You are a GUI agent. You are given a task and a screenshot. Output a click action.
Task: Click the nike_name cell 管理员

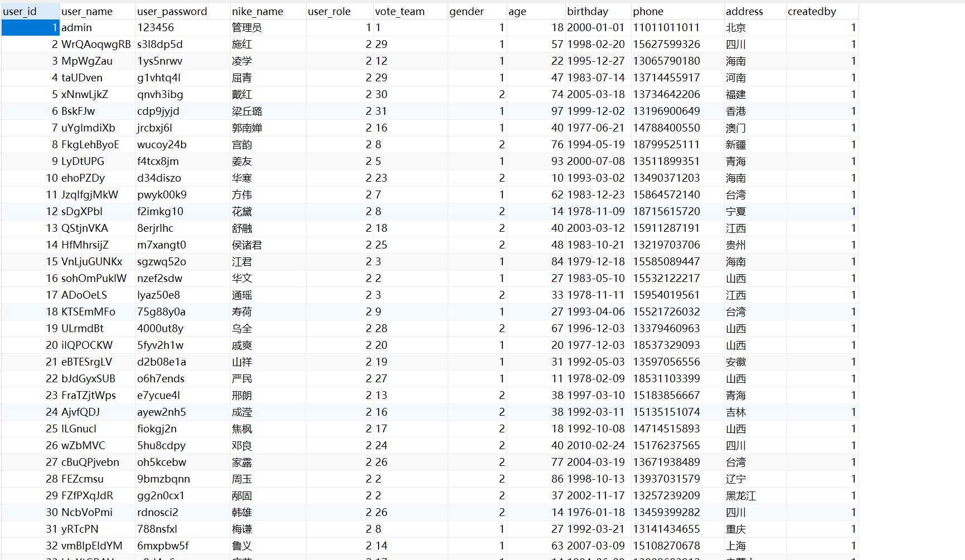[268, 27]
